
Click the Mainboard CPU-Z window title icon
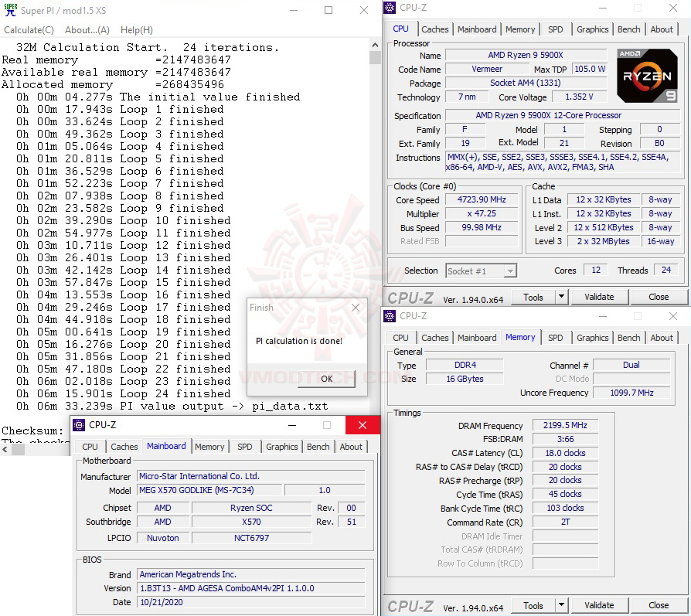[79, 425]
